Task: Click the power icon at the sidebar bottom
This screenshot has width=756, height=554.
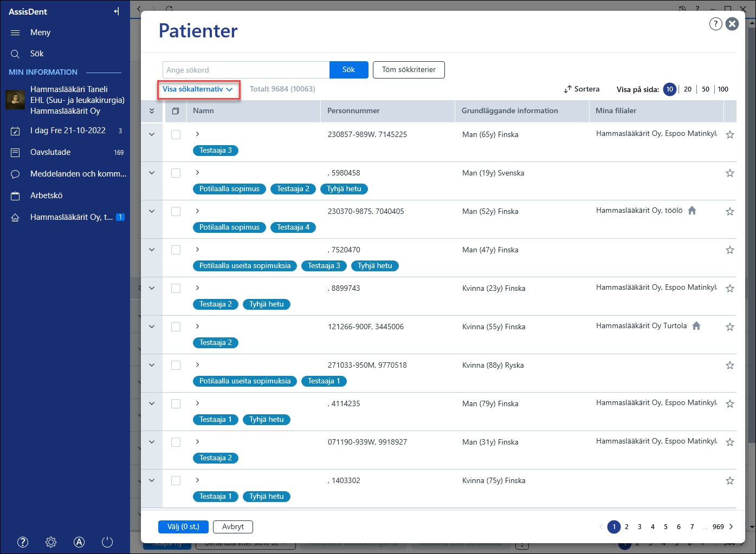Action: tap(107, 542)
